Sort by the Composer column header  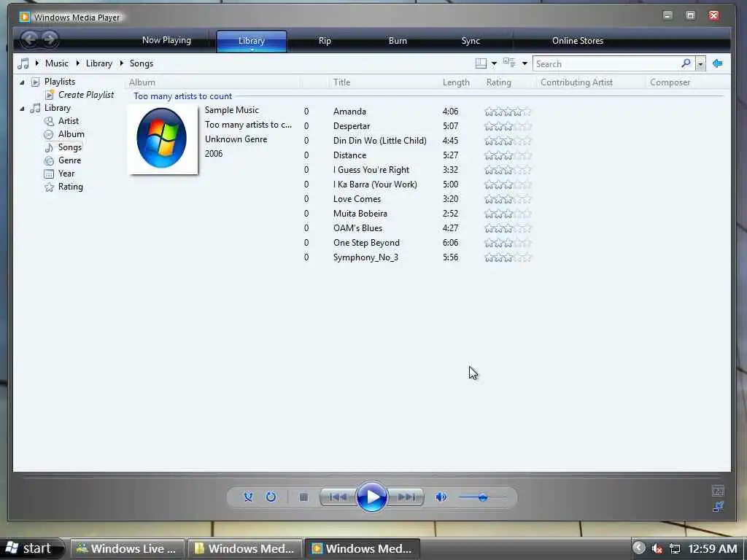(670, 82)
